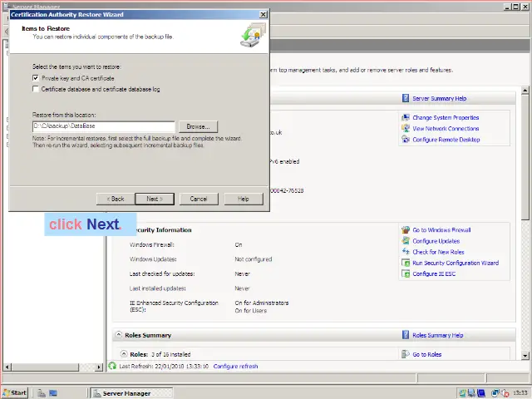Open View Network Connections link
Viewport: 532px width, 399px height.
click(446, 129)
